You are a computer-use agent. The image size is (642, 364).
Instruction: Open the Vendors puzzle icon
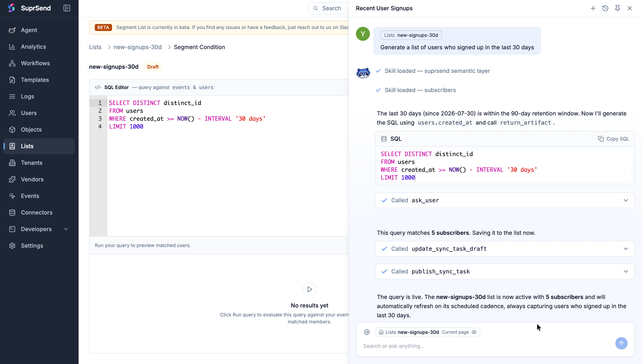(12, 179)
